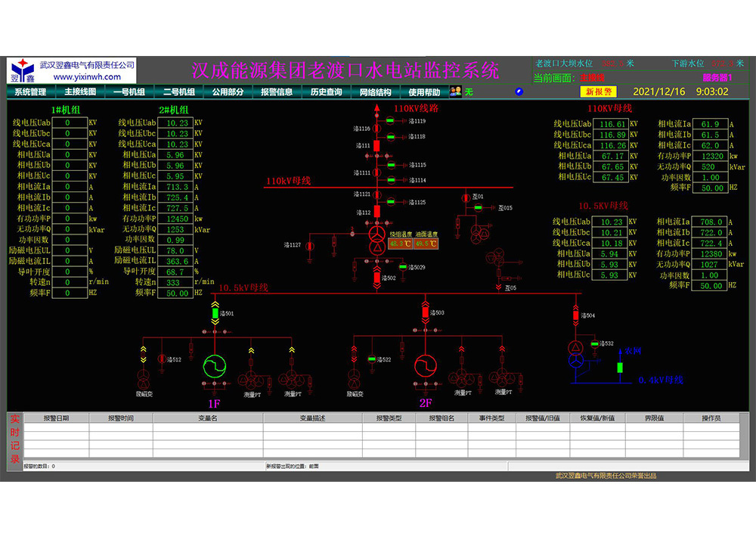Select grounding switch 1119 on 110KV line
756x537 pixels.
(390, 121)
